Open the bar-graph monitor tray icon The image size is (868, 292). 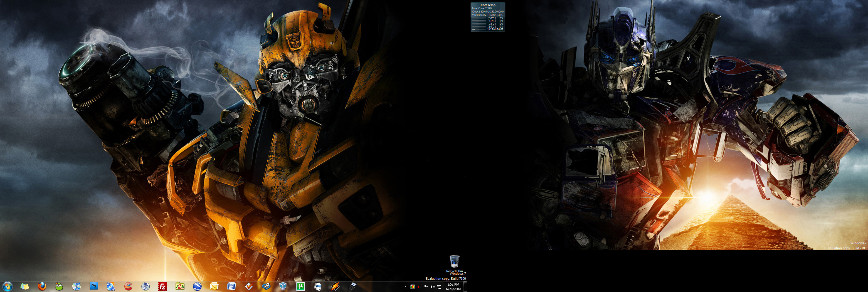(x=412, y=287)
